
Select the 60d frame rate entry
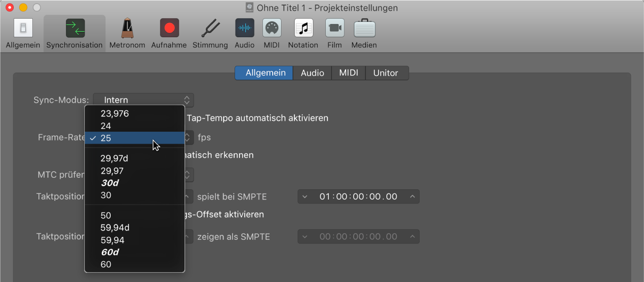tap(110, 252)
